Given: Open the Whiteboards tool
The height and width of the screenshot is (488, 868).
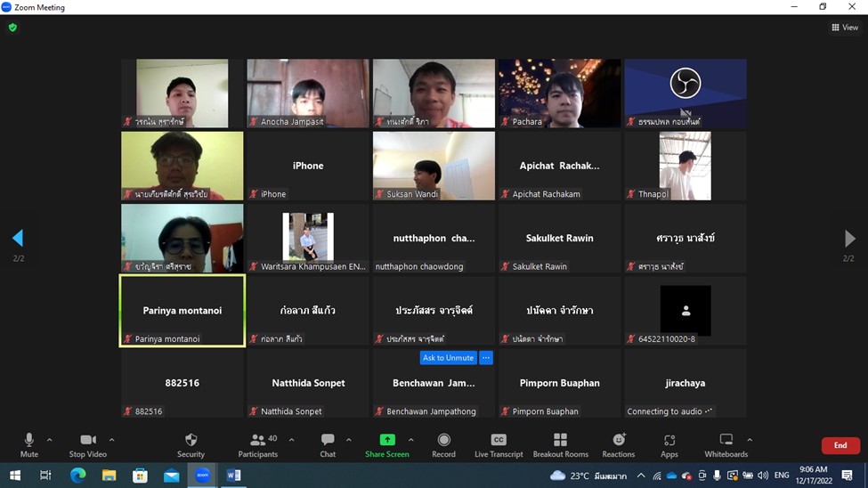Looking at the screenshot, I should 726,445.
